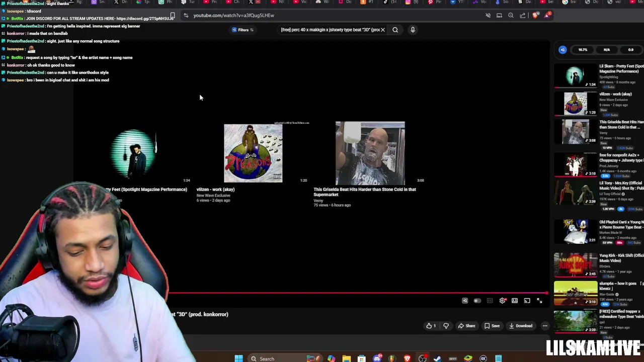The width and height of the screenshot is (644, 362).
Task: Enter fullscreen with the player icon
Action: click(539, 301)
